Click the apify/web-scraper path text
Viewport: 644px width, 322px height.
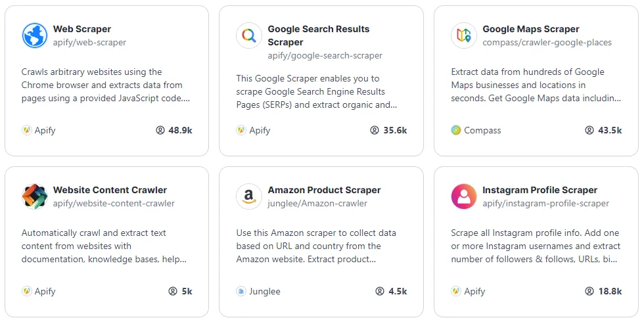point(89,42)
